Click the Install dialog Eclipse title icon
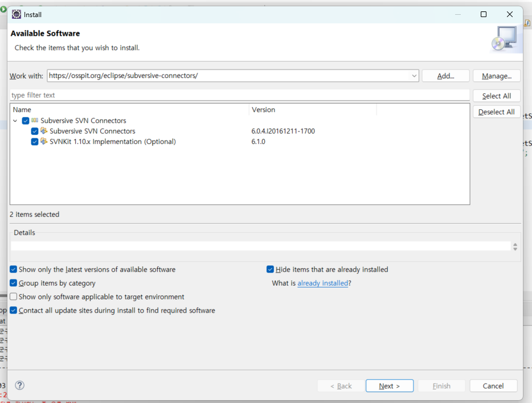The image size is (532, 403). point(17,14)
